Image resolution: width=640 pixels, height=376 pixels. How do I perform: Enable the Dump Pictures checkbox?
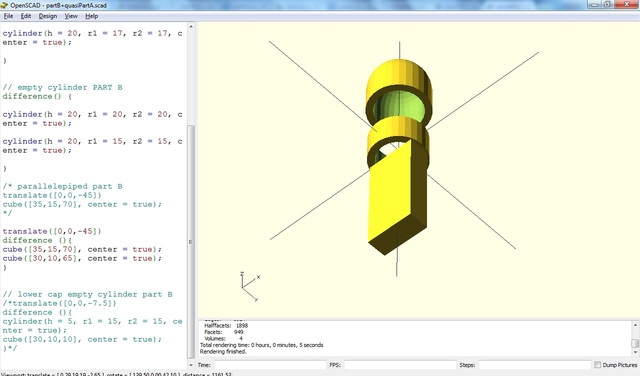coord(598,365)
